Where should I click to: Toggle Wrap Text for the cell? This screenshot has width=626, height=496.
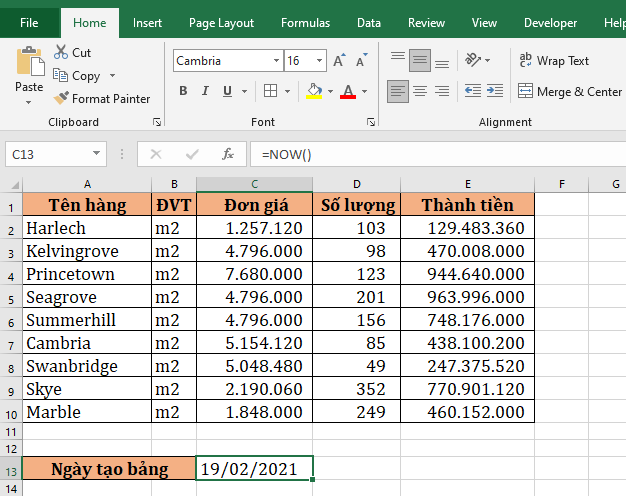[555, 61]
